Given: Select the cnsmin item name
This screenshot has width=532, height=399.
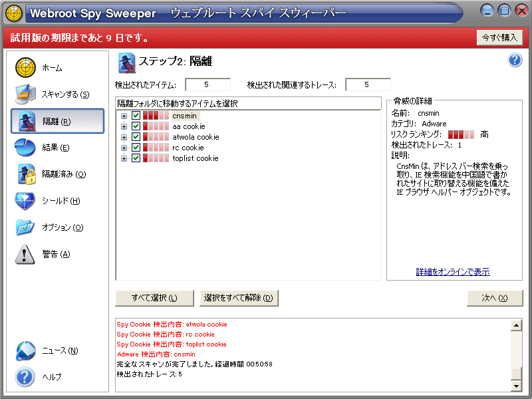Looking at the screenshot, I should click(x=185, y=116).
